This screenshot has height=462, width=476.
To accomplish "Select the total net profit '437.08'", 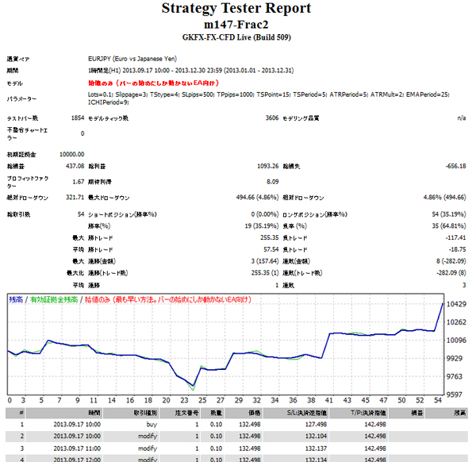I will pyautogui.click(x=75, y=166).
